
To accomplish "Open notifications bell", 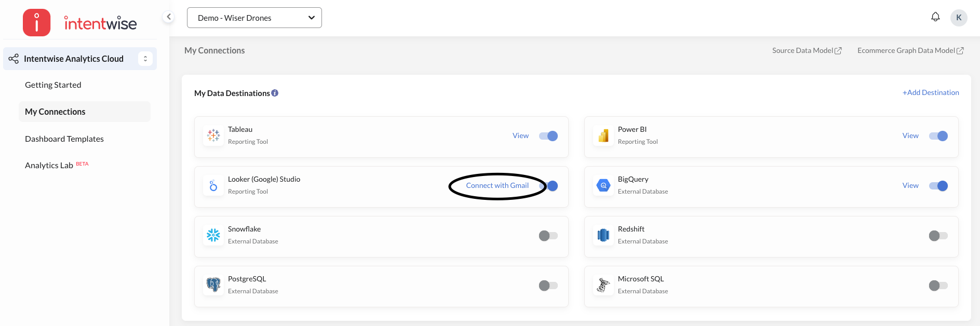I will coord(935,17).
